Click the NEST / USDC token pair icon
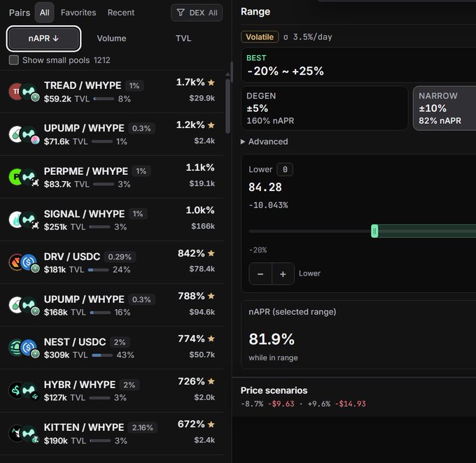This screenshot has height=463, width=476. [24, 348]
